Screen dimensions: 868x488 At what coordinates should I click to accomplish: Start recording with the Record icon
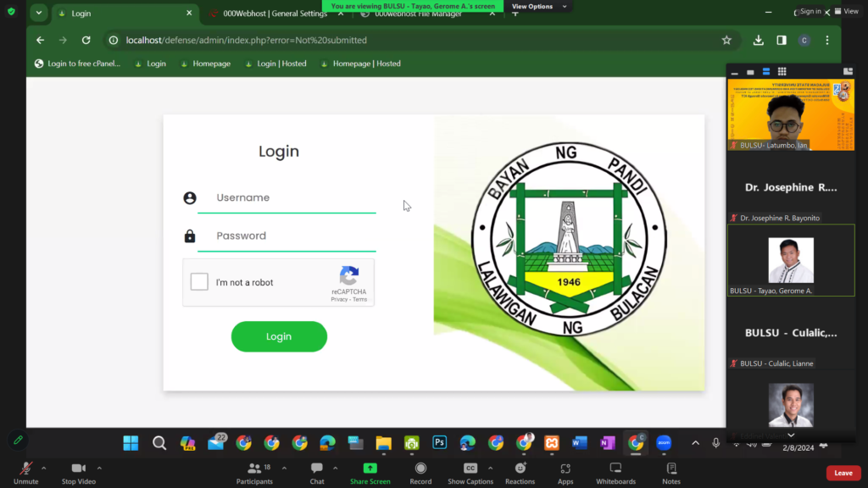pyautogui.click(x=420, y=473)
